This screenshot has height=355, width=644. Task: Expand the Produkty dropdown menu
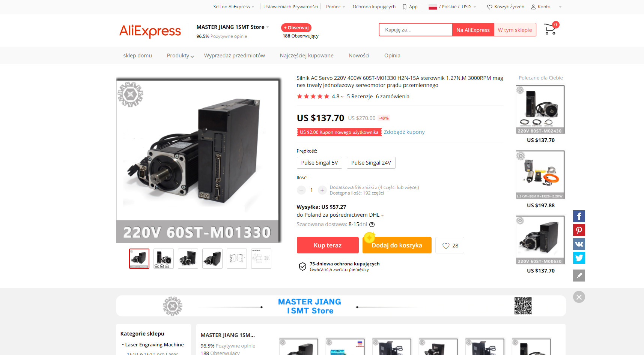180,55
